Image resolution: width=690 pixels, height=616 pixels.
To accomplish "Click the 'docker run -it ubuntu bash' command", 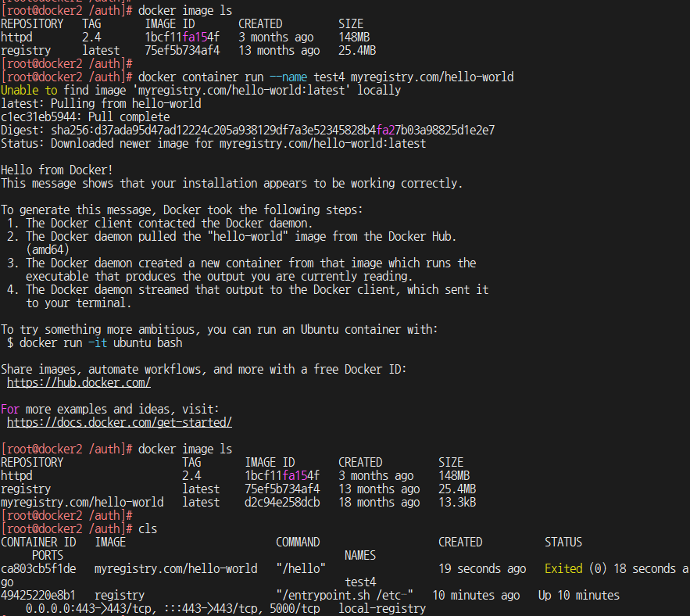I will coord(101,343).
